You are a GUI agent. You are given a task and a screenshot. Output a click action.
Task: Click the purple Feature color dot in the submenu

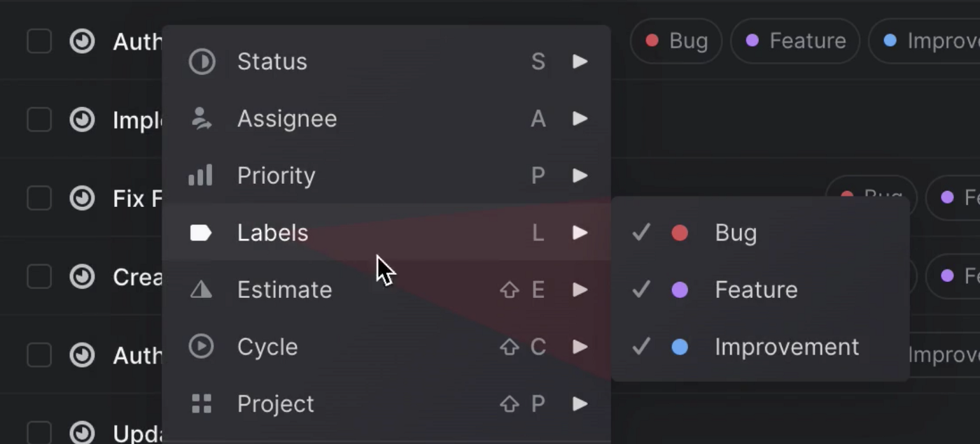pyautogui.click(x=680, y=289)
